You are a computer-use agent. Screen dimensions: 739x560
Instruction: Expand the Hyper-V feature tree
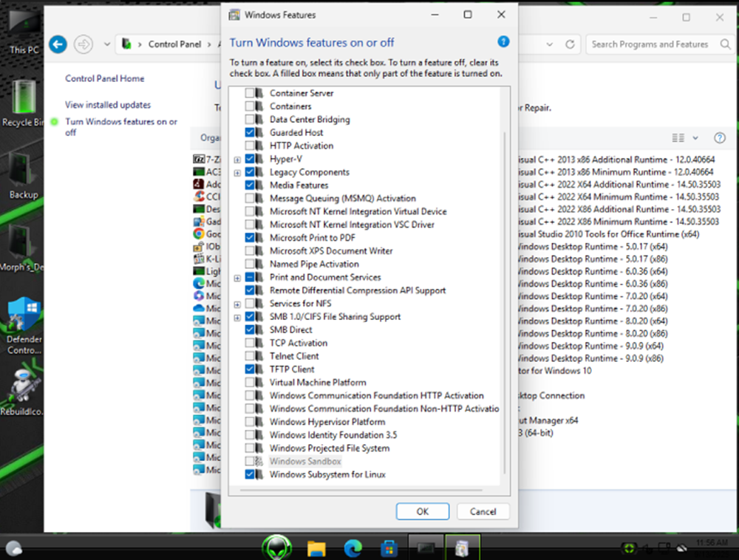(237, 160)
